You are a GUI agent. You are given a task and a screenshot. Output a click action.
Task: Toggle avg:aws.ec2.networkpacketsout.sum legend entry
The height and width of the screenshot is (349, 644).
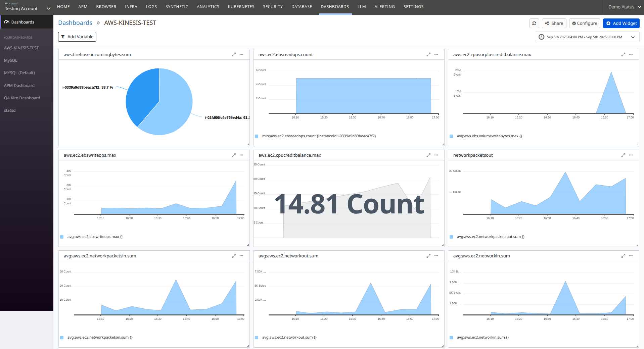point(490,237)
